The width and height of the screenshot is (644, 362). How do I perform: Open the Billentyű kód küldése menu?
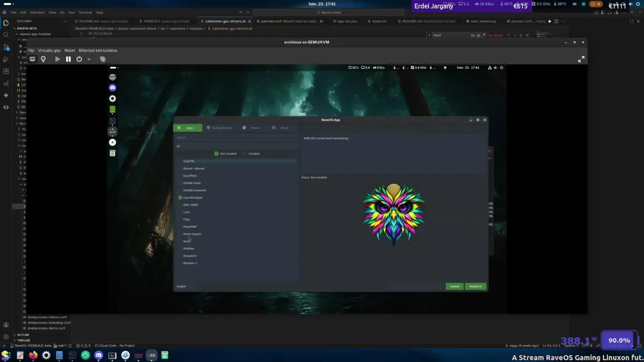pyautogui.click(x=98, y=50)
